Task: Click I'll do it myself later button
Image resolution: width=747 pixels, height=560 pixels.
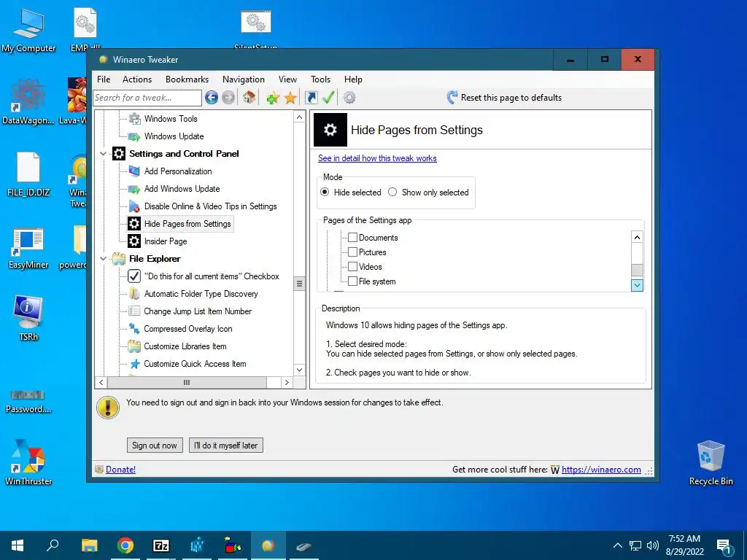Action: point(226,446)
